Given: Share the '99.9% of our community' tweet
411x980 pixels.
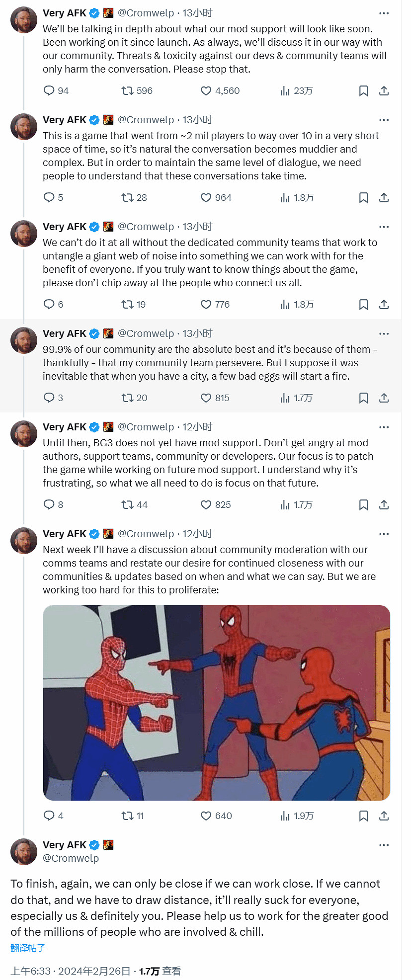Looking at the screenshot, I should [x=384, y=398].
